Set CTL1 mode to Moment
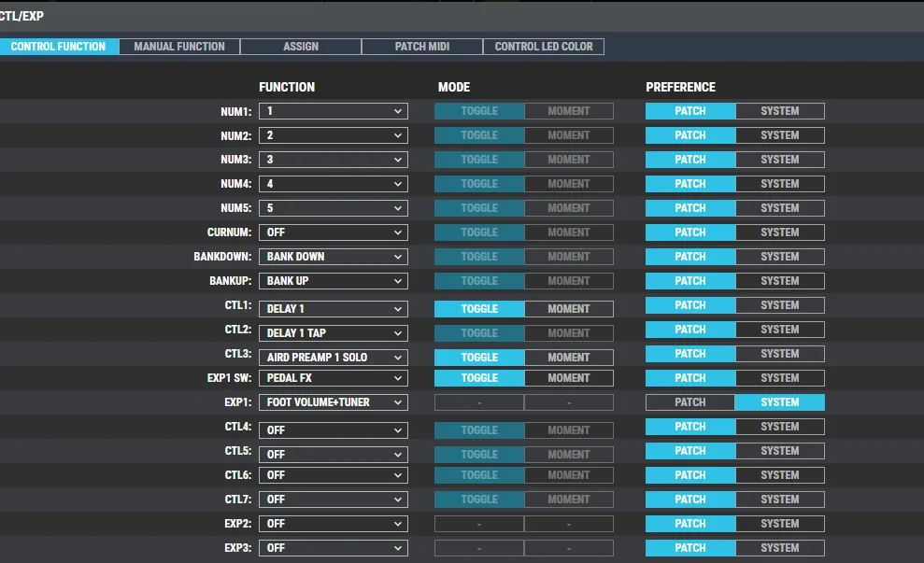Viewport: 924px width, 563px height. pyautogui.click(x=568, y=309)
